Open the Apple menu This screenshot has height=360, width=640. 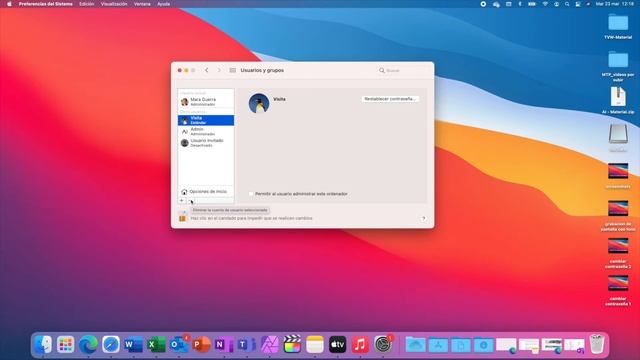click(9, 4)
